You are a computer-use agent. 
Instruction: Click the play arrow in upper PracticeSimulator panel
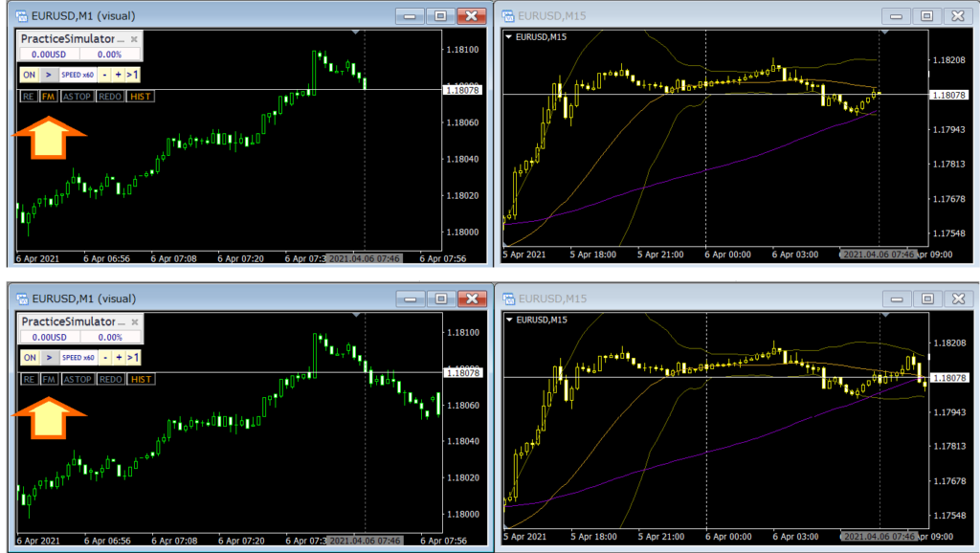click(49, 75)
